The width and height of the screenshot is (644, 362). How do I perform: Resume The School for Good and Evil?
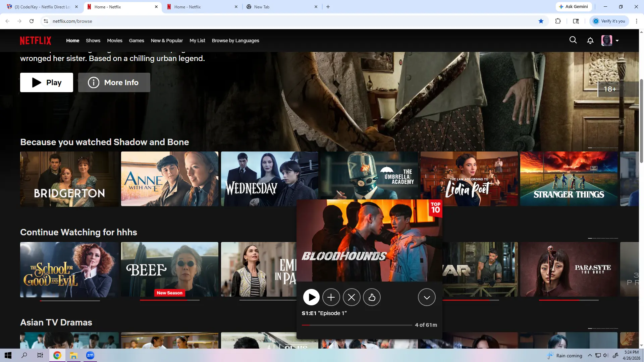(69, 269)
